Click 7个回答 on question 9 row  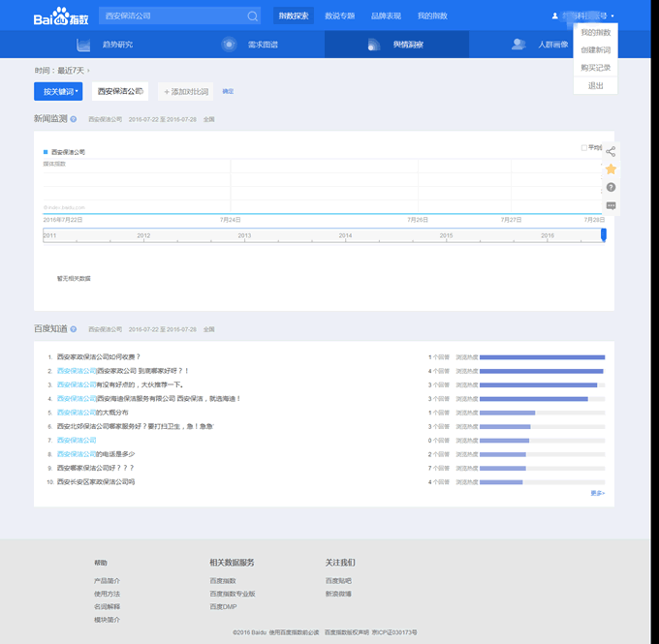pos(438,468)
